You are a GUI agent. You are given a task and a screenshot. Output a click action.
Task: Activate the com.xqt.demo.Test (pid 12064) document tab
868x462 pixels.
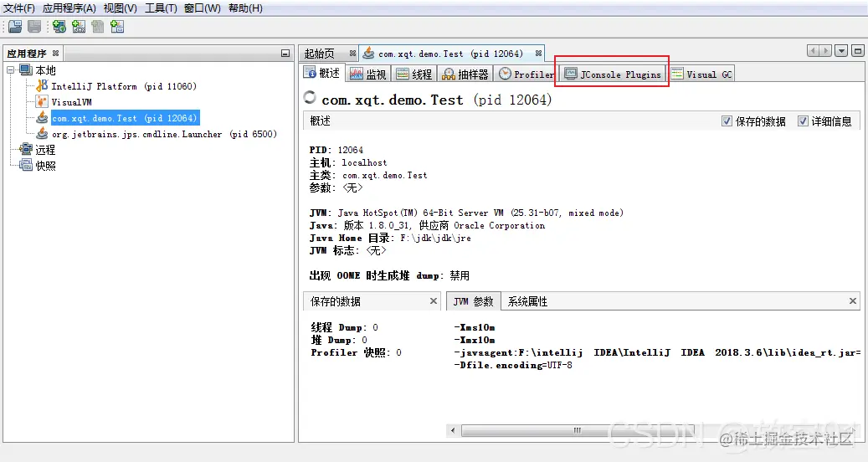(450, 54)
